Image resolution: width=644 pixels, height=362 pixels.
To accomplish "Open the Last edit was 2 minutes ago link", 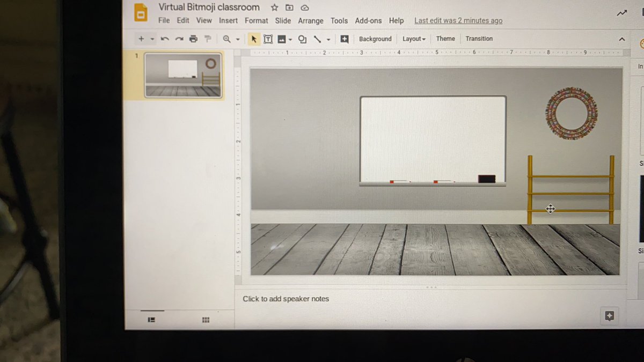I will tap(458, 20).
